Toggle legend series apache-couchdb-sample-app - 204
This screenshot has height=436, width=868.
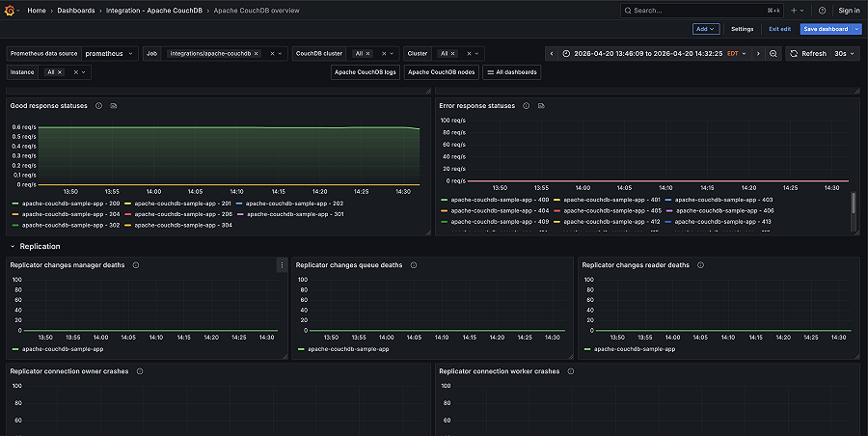pyautogui.click(x=70, y=214)
